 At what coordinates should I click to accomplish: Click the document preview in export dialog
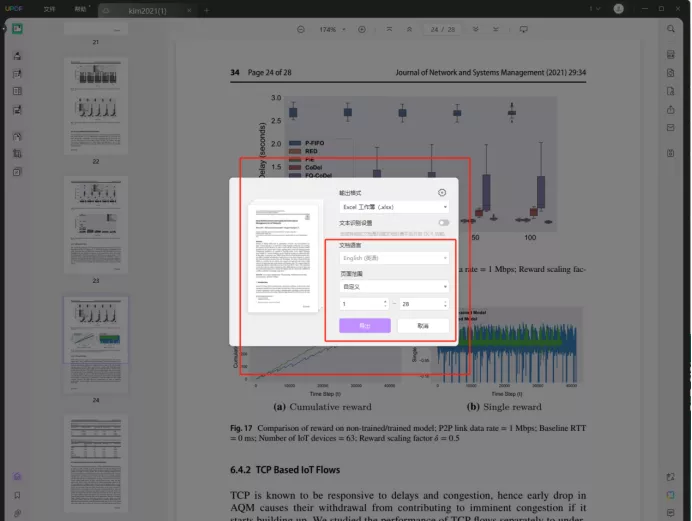tap(283, 258)
